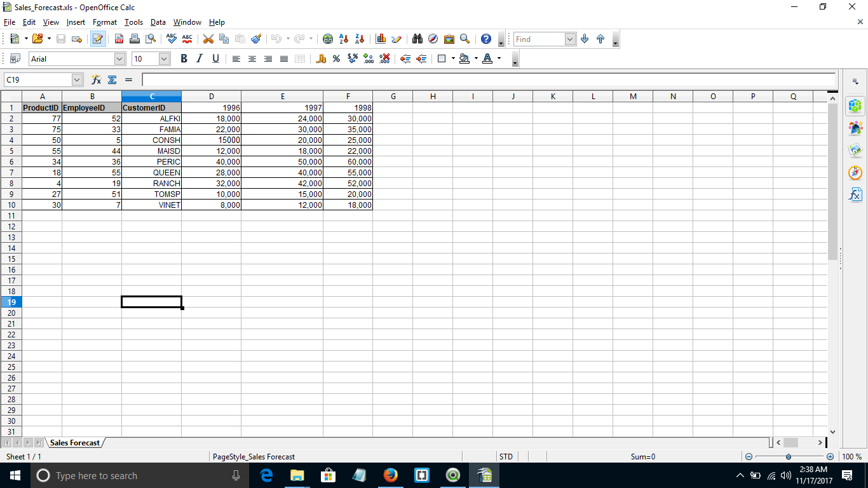Click the Find Previous up arrow
Image resolution: width=868 pixels, height=488 pixels.
pos(600,39)
